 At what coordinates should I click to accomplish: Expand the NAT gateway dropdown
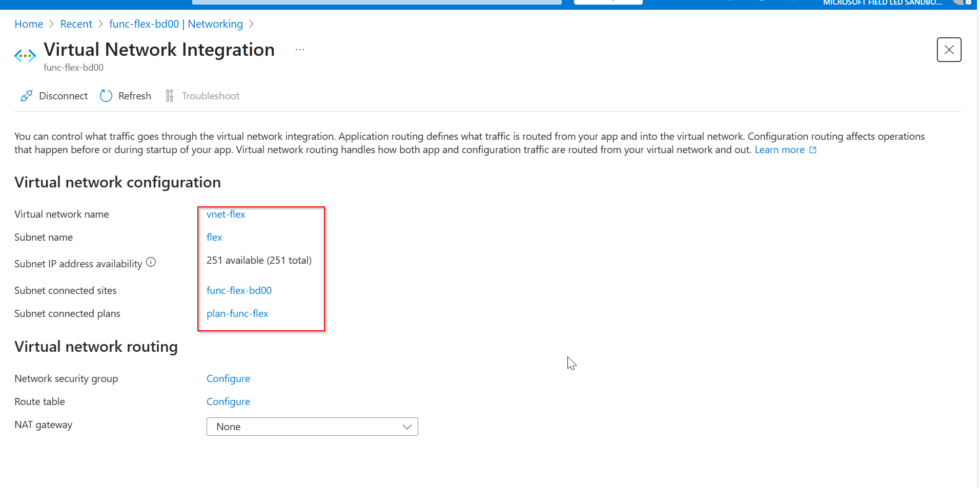(312, 427)
